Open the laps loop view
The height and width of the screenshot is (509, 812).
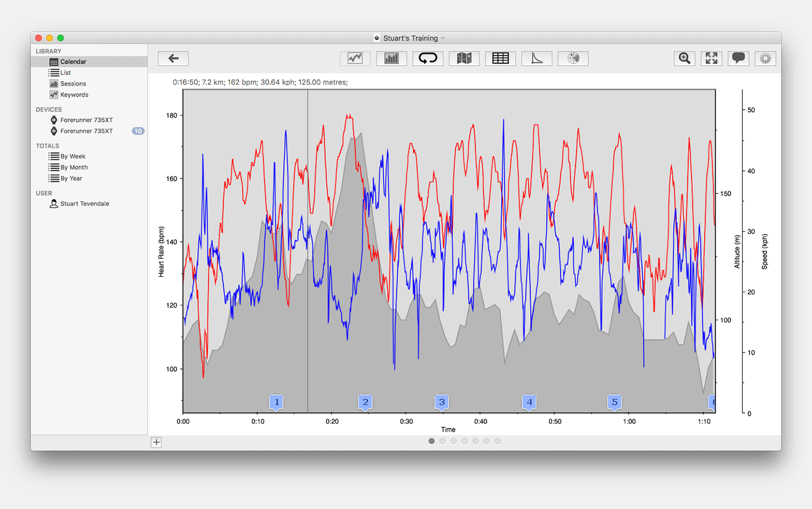[x=428, y=58]
